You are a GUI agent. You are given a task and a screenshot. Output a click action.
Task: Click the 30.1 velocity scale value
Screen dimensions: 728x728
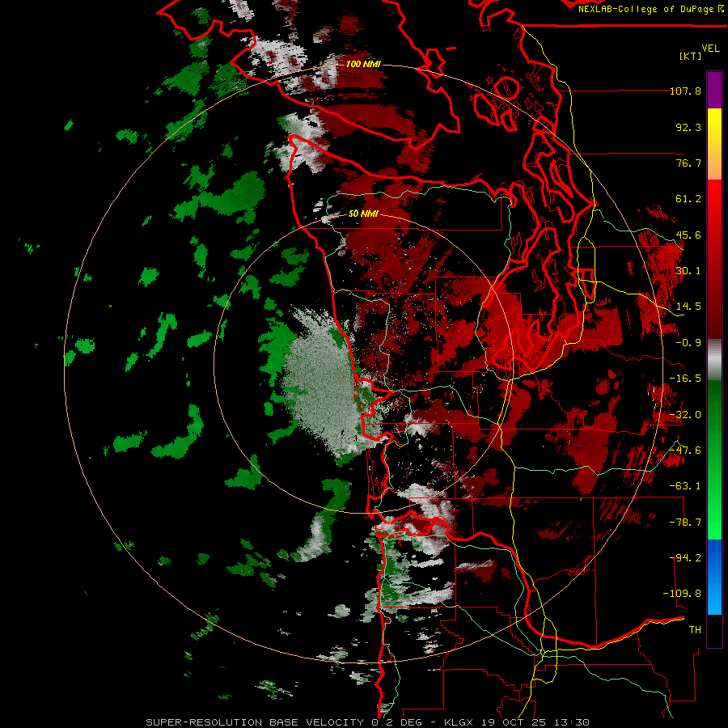[x=688, y=271]
